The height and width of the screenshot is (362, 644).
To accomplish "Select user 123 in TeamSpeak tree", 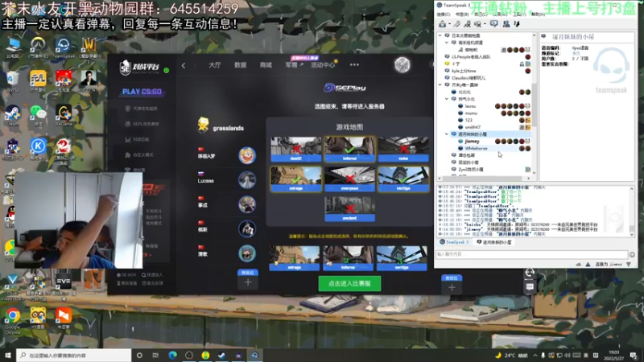I will pos(469,120).
